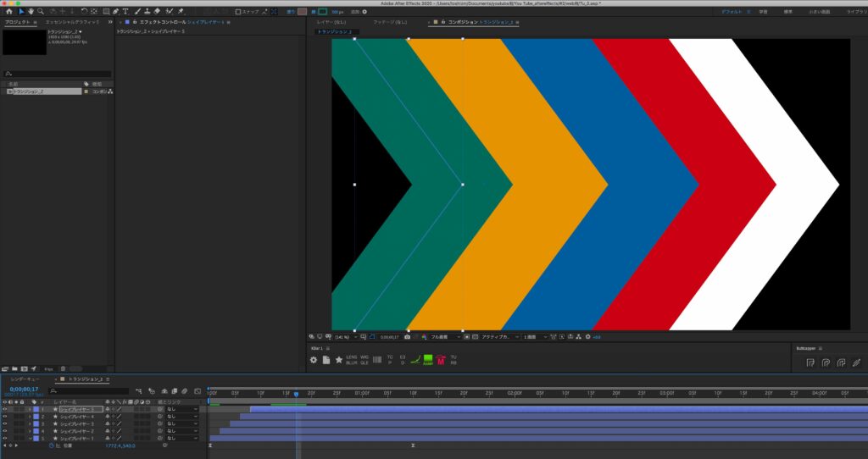This screenshot has width=868, height=459.
Task: Click the Home icon in toolbar
Action: 8,11
